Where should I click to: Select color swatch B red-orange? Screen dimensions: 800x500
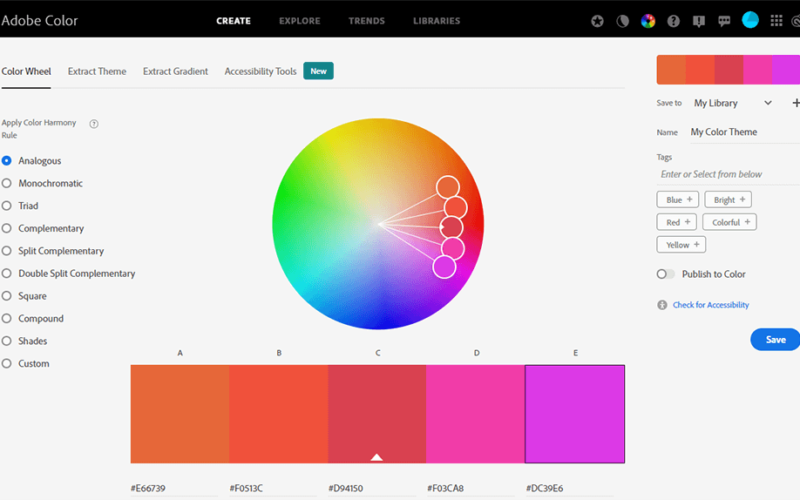[279, 414]
